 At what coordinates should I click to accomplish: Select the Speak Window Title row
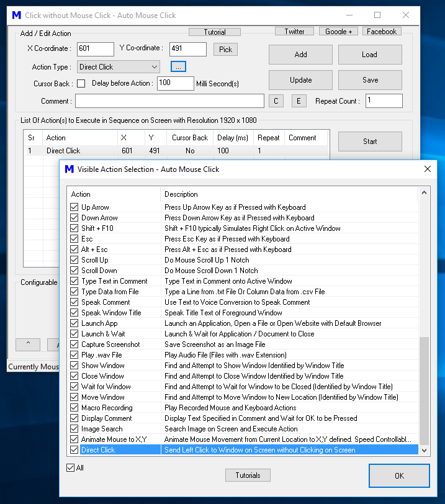(x=243, y=313)
